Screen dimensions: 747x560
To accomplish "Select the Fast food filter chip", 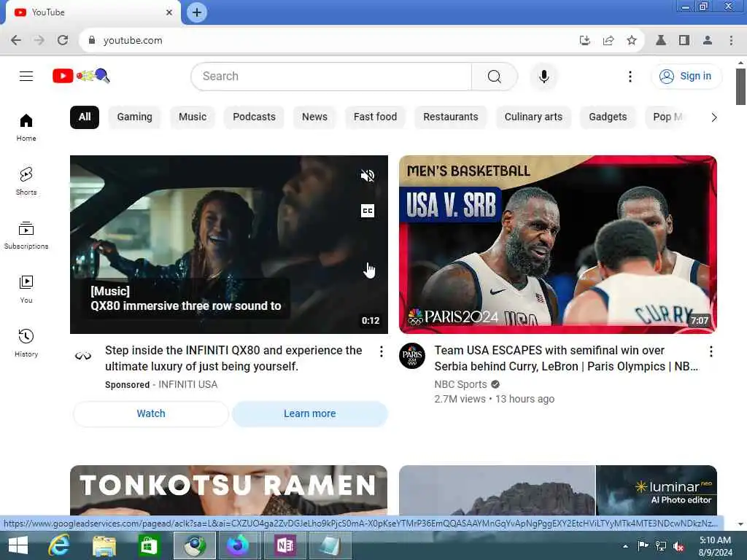I will pyautogui.click(x=375, y=117).
